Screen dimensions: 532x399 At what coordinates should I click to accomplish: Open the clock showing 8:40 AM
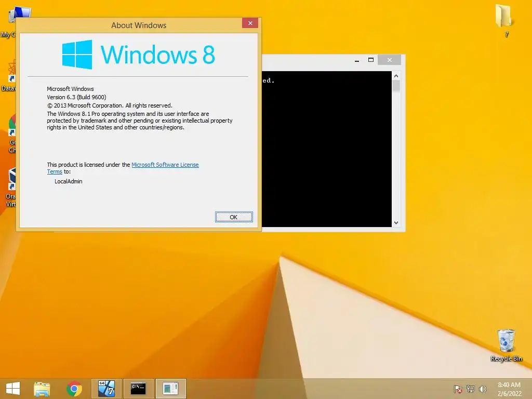coord(509,389)
